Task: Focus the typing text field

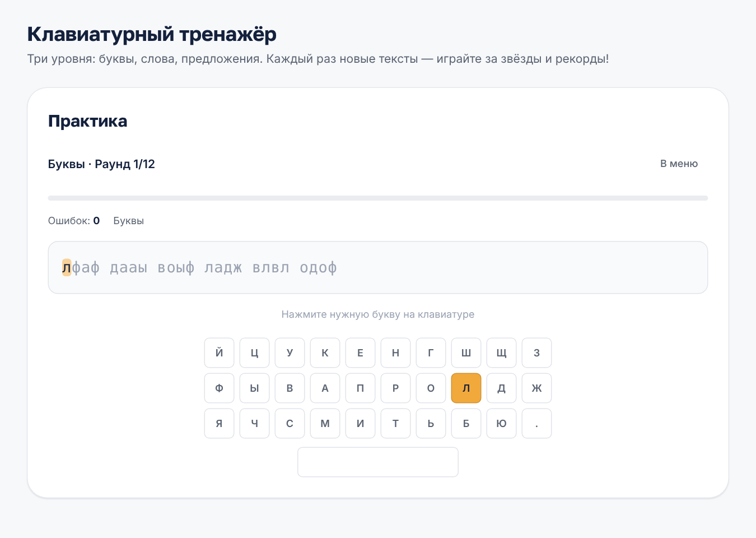Action: click(378, 267)
